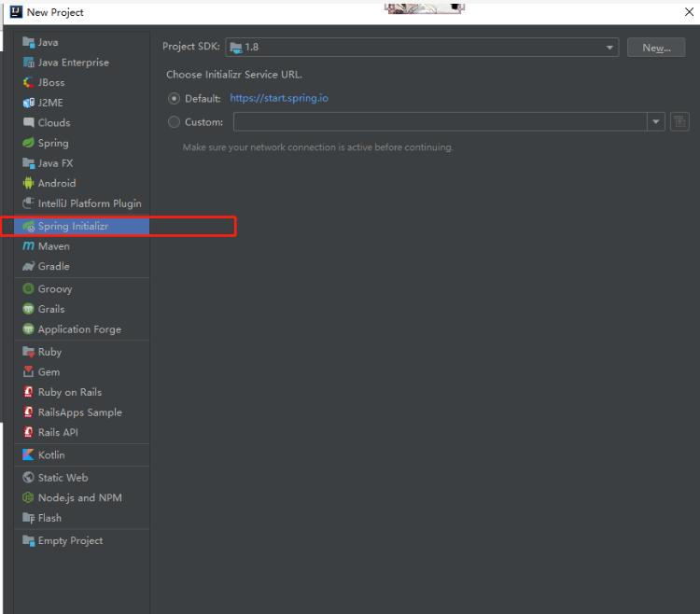Click the Node.js and NPM icon
The height and width of the screenshot is (614, 700).
pos(29,497)
